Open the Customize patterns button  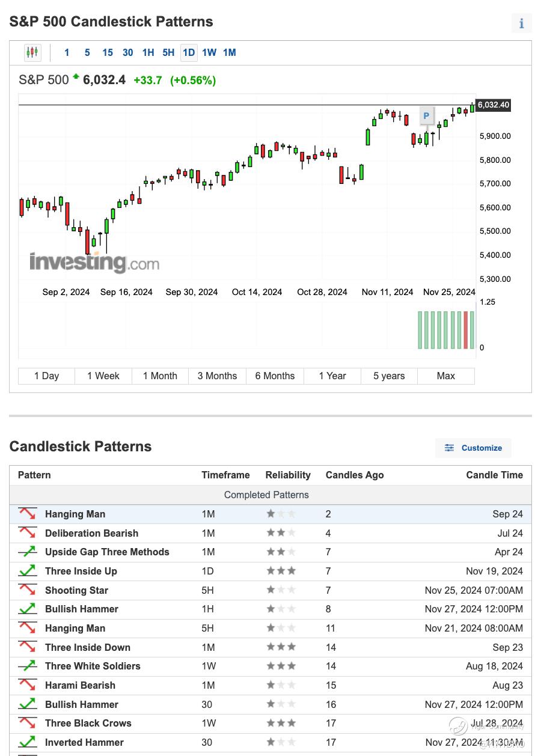coord(473,448)
